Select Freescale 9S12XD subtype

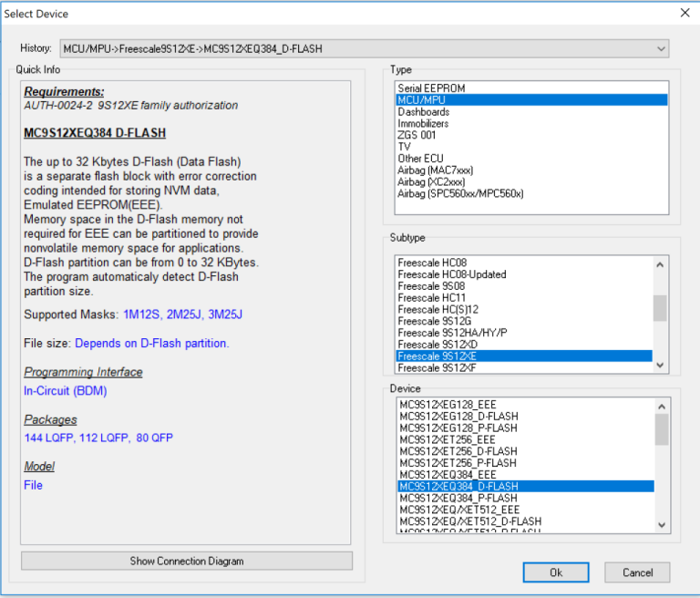coord(524,345)
